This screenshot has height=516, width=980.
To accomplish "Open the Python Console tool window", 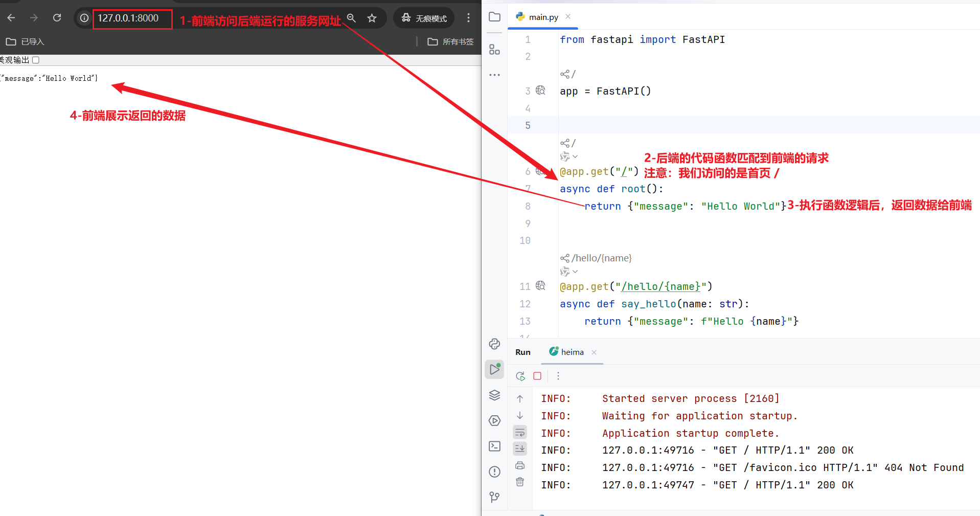I will (x=494, y=344).
